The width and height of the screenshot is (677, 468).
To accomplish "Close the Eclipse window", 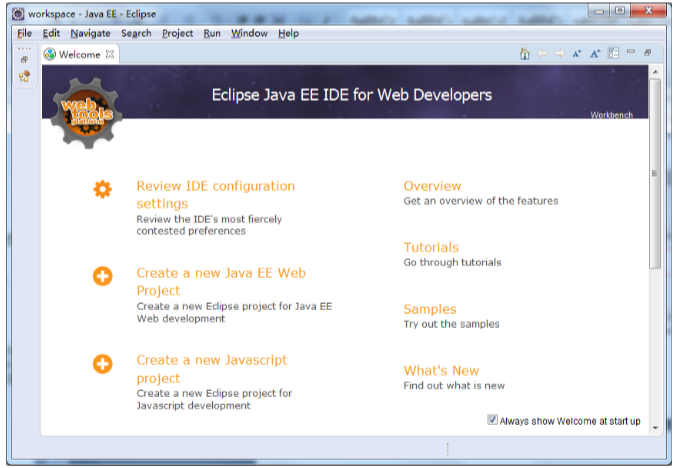I will pos(648,11).
